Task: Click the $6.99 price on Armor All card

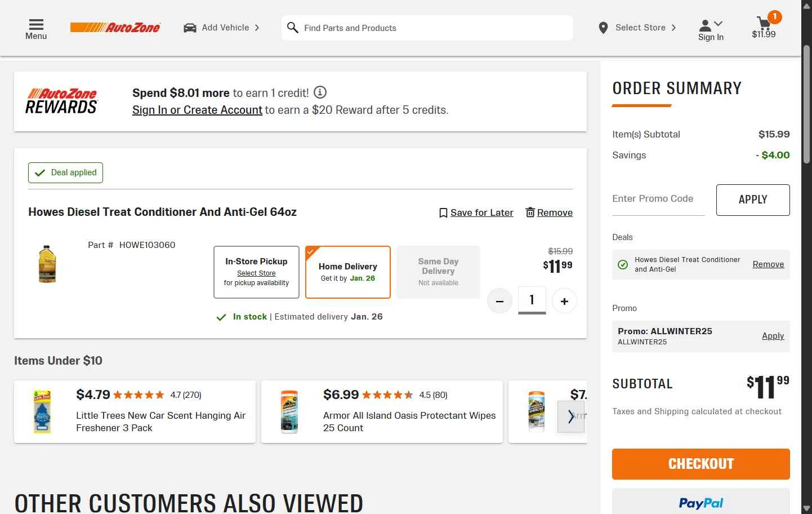Action: click(341, 395)
